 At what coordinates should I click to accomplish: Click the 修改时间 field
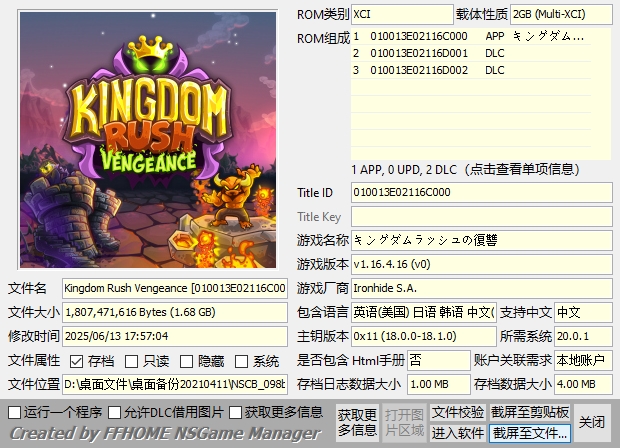tap(175, 336)
